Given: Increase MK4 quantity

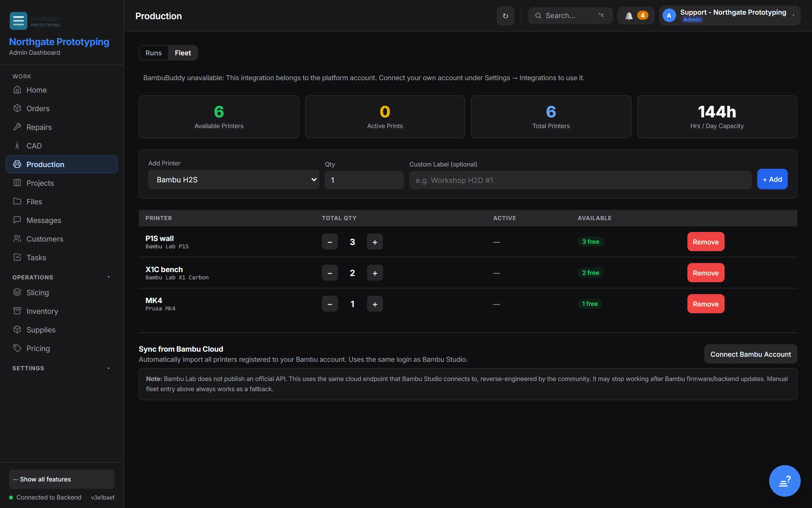Looking at the screenshot, I should pyautogui.click(x=375, y=304).
